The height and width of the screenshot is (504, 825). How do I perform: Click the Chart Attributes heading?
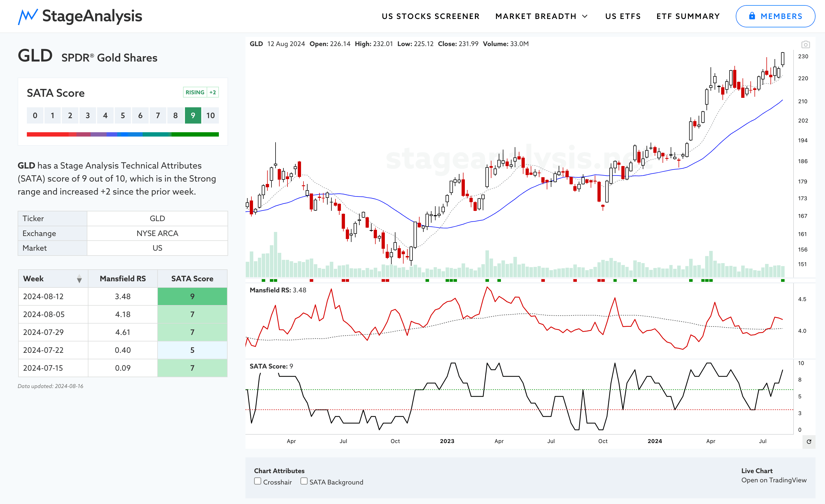(x=279, y=471)
